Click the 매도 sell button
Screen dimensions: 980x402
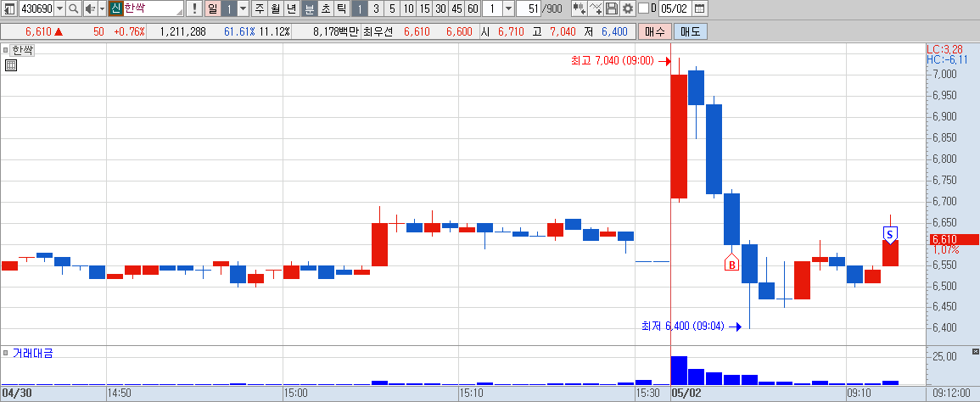[691, 31]
